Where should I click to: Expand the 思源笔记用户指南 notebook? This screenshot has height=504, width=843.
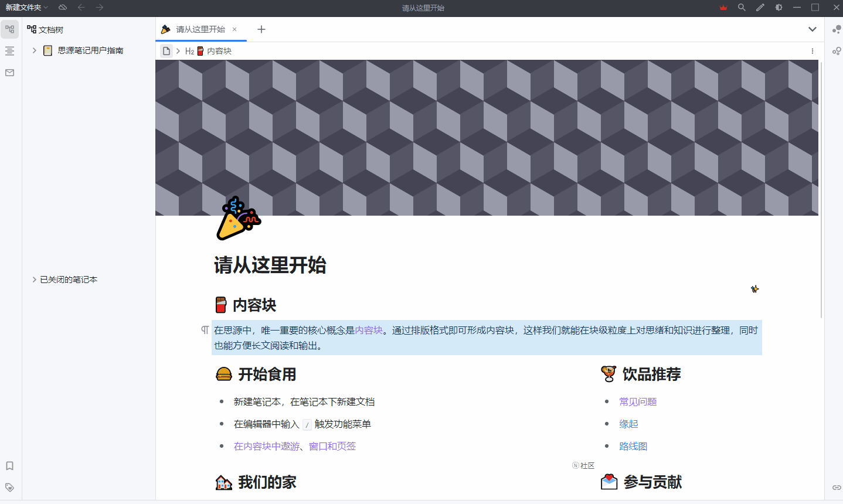pos(34,50)
